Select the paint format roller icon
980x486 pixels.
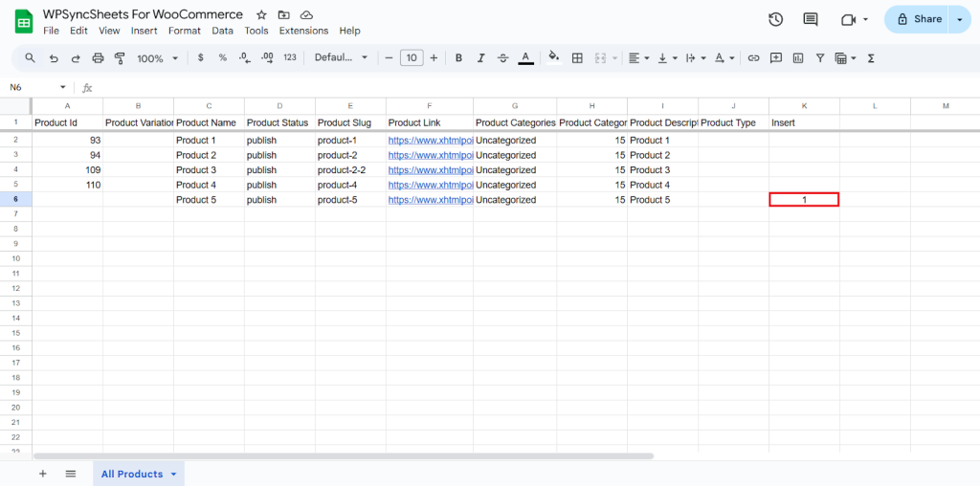coord(120,58)
